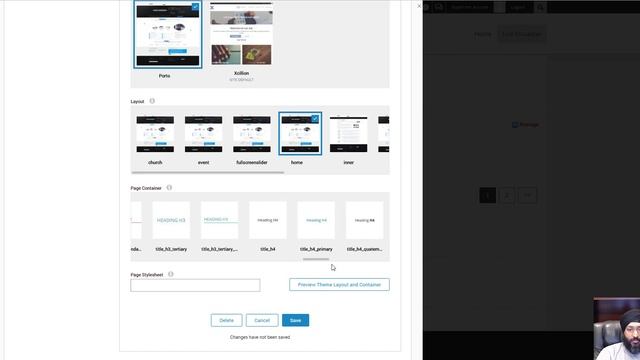This screenshot has height=360, width=640.
Task: Select the title_h3_tertiary container
Action: pos(171,220)
